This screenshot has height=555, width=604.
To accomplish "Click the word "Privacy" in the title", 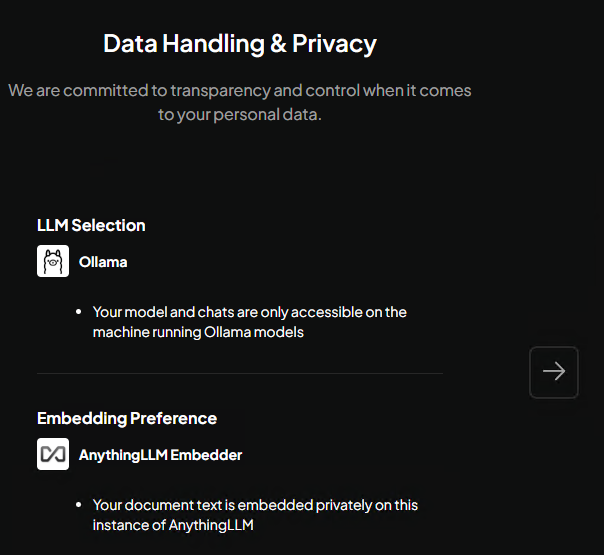I will 334,44.
